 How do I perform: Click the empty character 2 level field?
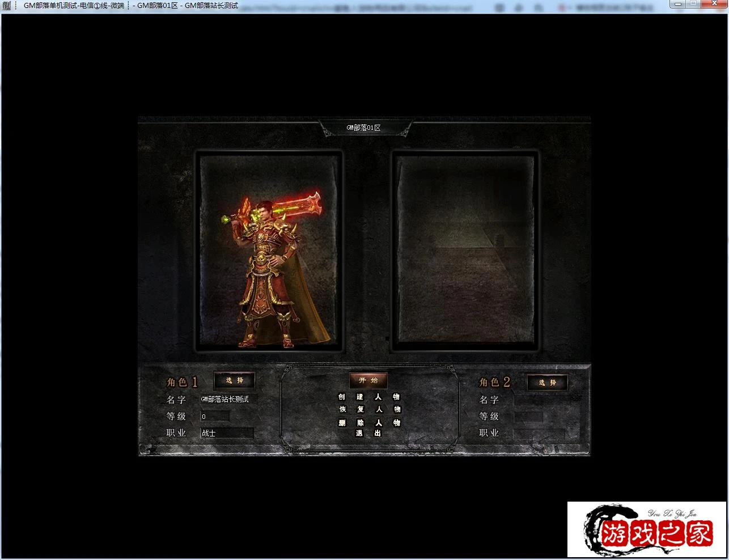528,417
